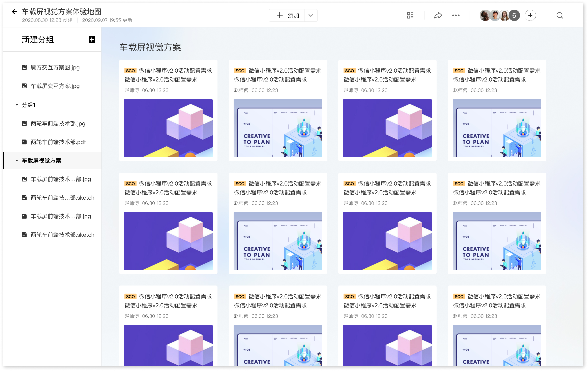Click image icon beside 两轮车前端技术部.jpg
This screenshot has height=371, width=588.
[24, 123]
